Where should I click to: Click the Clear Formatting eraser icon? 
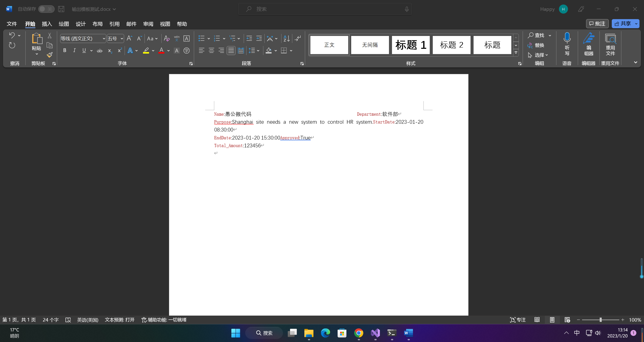[x=166, y=38]
